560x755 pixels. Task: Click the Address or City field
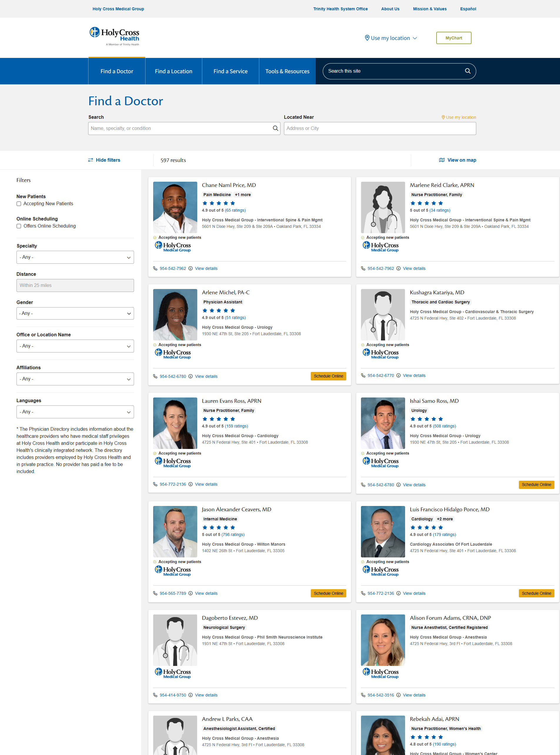pos(380,128)
